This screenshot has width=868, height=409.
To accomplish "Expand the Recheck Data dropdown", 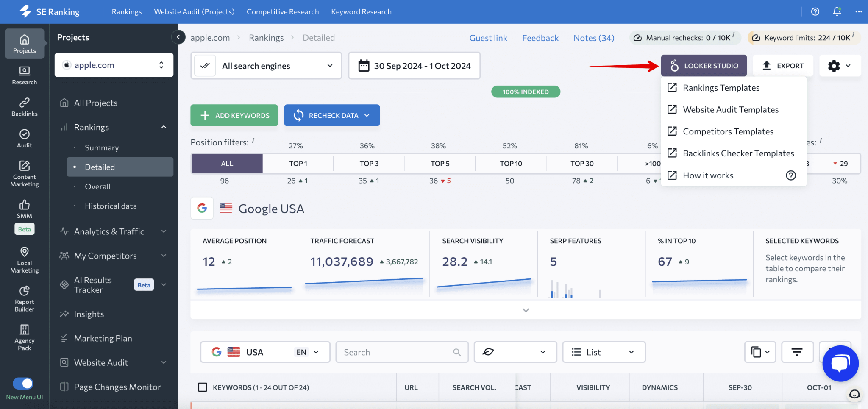I will pos(367,115).
